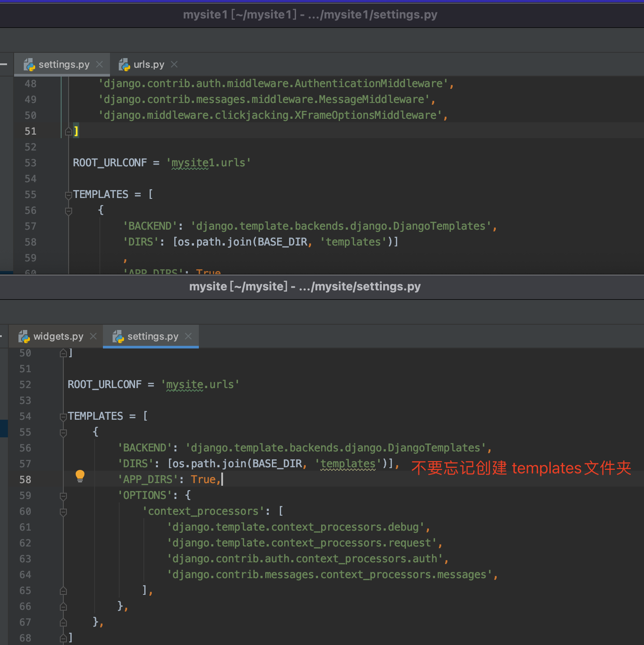644x645 pixels.
Task: Click the closing bracket fold marker on line 51
Action: [68, 131]
